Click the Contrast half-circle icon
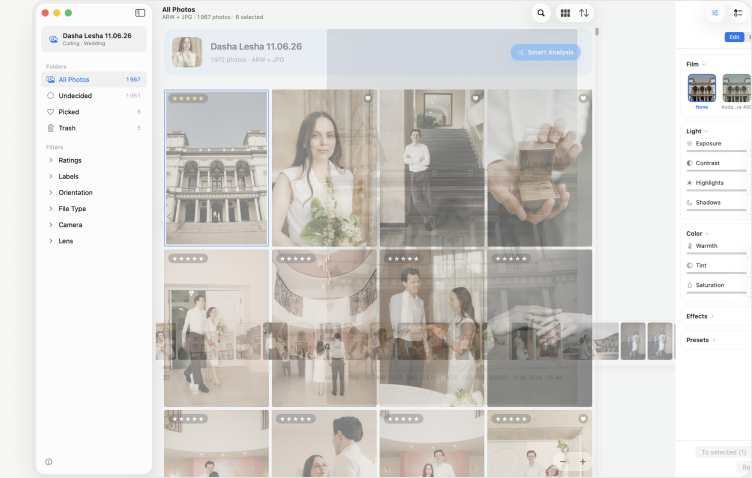The height and width of the screenshot is (478, 752). [x=690, y=163]
